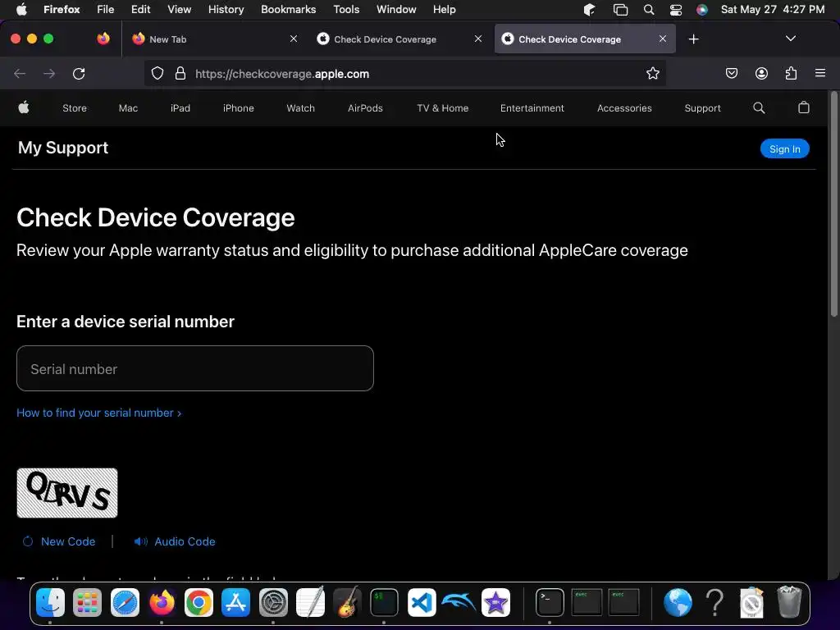Image resolution: width=840 pixels, height=630 pixels.
Task: Open the History menu
Action: coord(226,9)
